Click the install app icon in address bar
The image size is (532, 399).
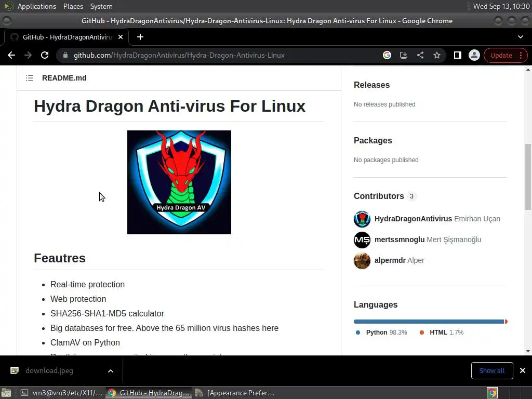(x=403, y=55)
